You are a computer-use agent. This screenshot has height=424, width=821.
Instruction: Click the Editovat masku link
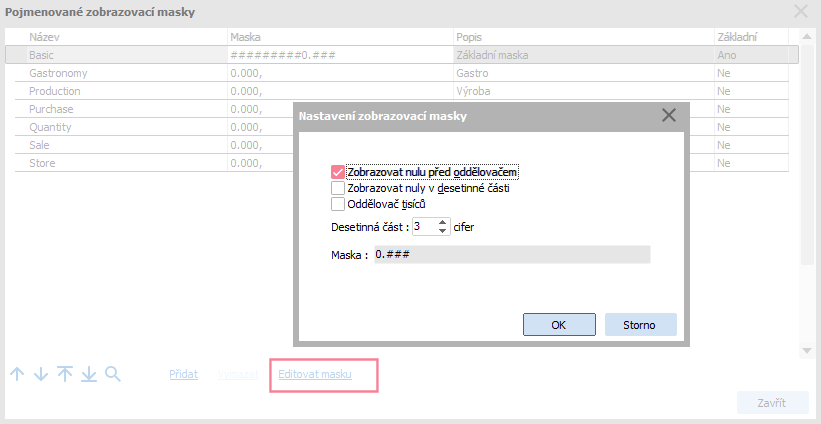(x=315, y=374)
